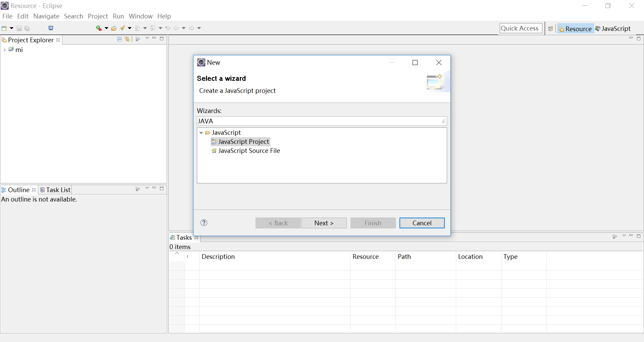
Task: Click the Open Perspective icon
Action: [x=550, y=29]
